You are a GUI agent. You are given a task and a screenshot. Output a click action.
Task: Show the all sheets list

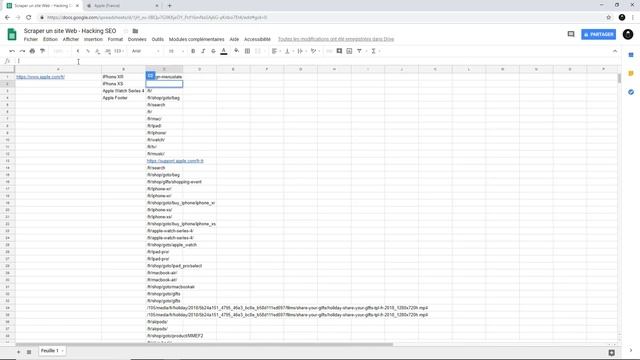pyautogui.click(x=29, y=351)
